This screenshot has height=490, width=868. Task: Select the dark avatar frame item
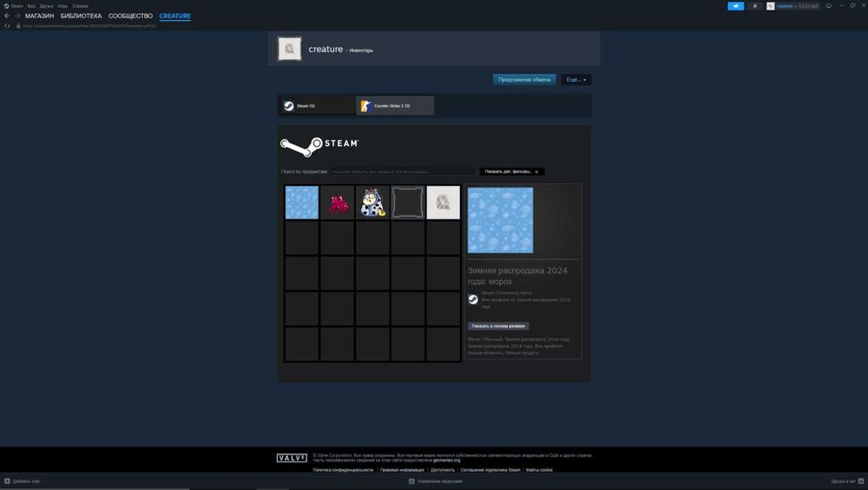point(408,202)
